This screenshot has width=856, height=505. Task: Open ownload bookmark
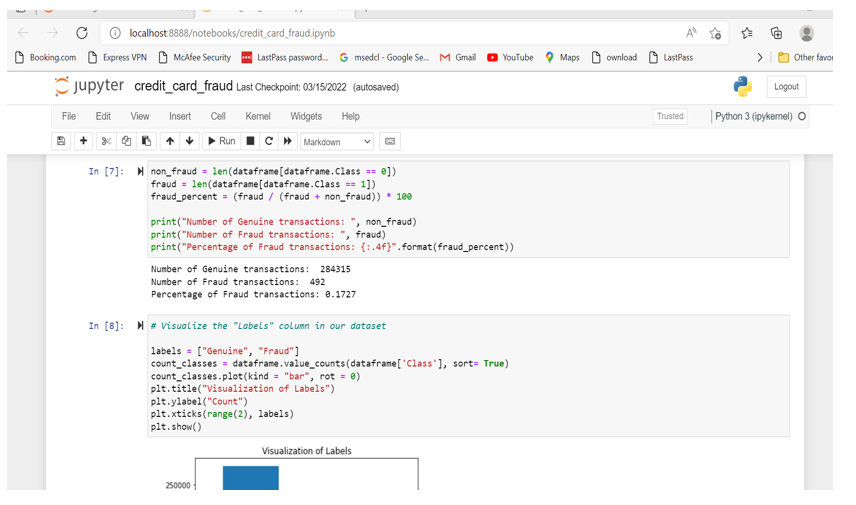coord(614,57)
